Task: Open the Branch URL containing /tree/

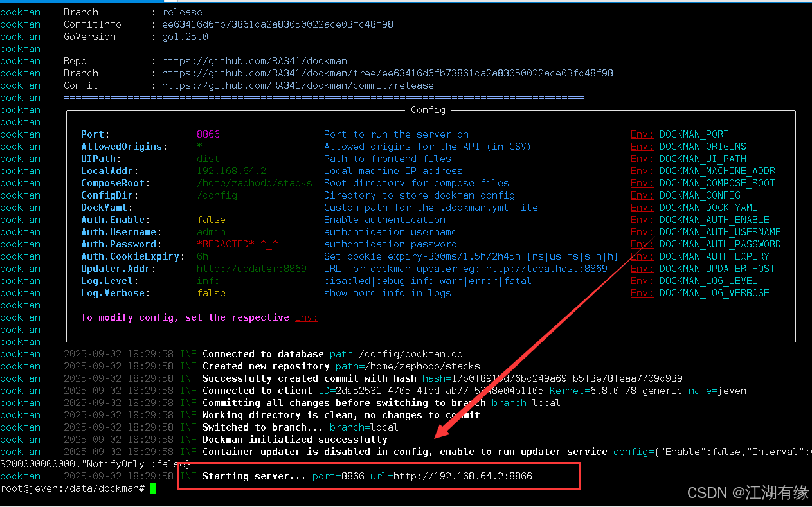Action: coord(388,73)
